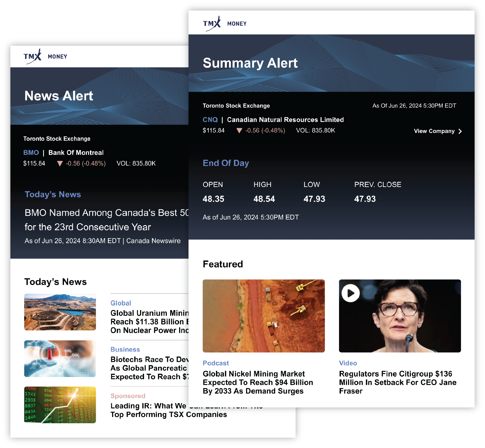Screen dimensions: 485x448
Task: Open the Jane Fraser video thumbnail
Action: pyautogui.click(x=400, y=316)
